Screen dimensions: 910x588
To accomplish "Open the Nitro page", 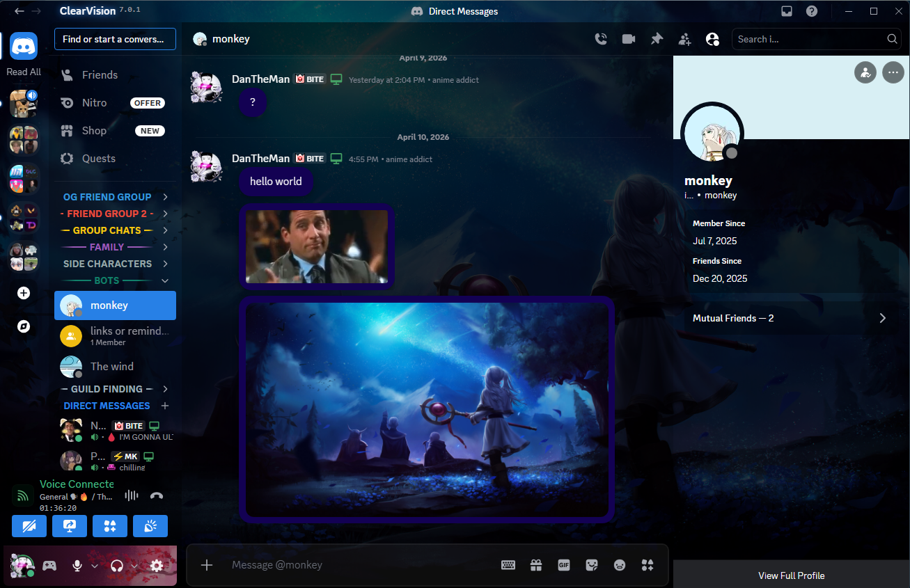I will coord(93,102).
